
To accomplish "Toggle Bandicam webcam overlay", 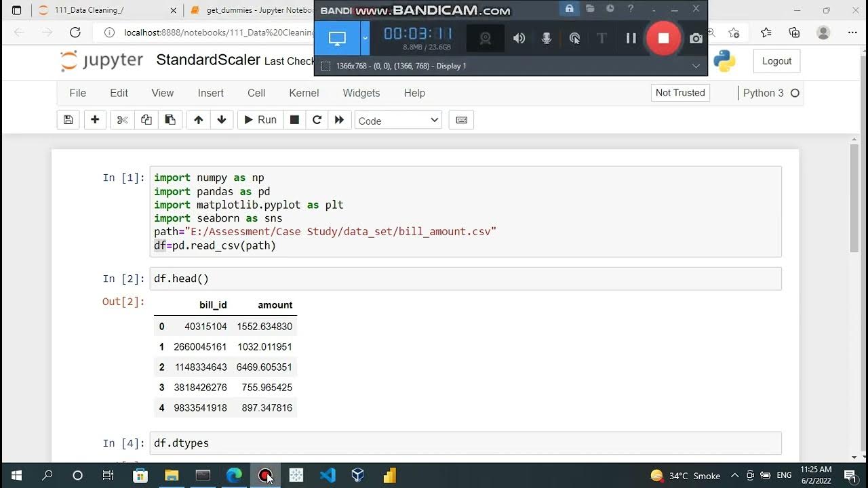I will tap(486, 38).
